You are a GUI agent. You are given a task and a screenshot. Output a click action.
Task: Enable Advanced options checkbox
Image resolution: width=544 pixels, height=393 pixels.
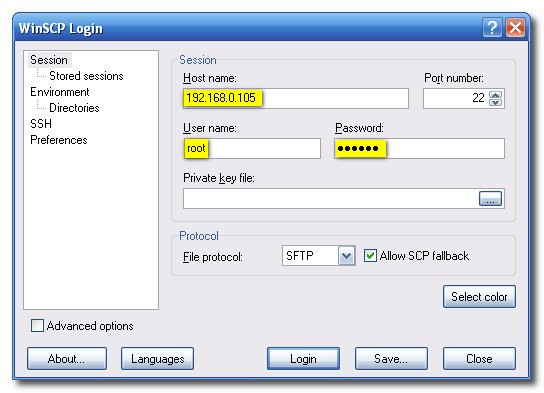click(x=37, y=326)
